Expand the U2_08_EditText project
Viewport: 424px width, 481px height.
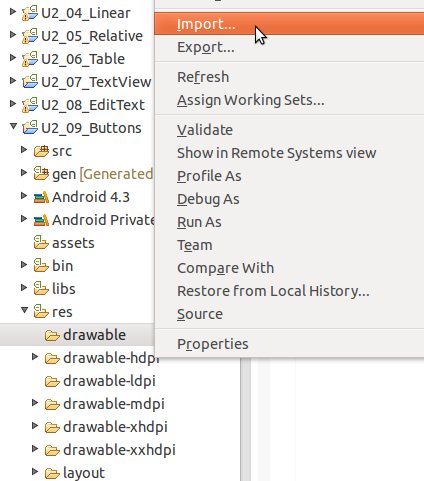[13, 103]
